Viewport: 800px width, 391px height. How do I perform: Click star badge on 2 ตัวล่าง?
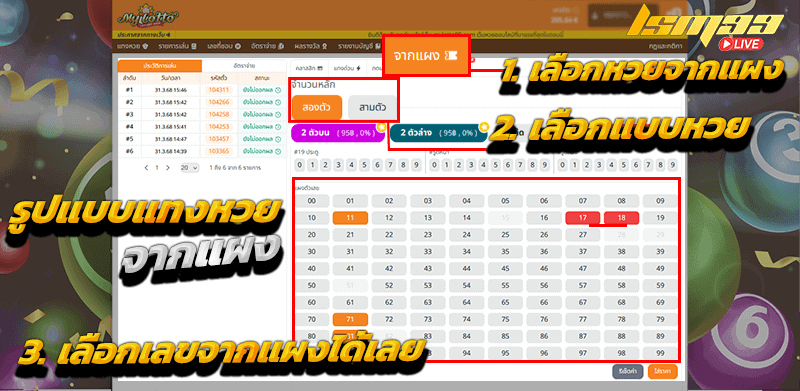pyautogui.click(x=484, y=127)
